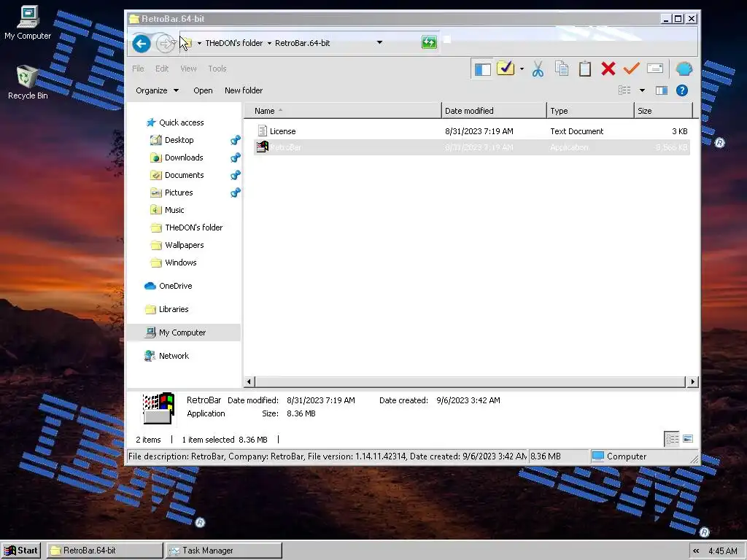Screen dimensions: 747x560
Task: Select Quick access in navigation pane
Action: coord(182,122)
